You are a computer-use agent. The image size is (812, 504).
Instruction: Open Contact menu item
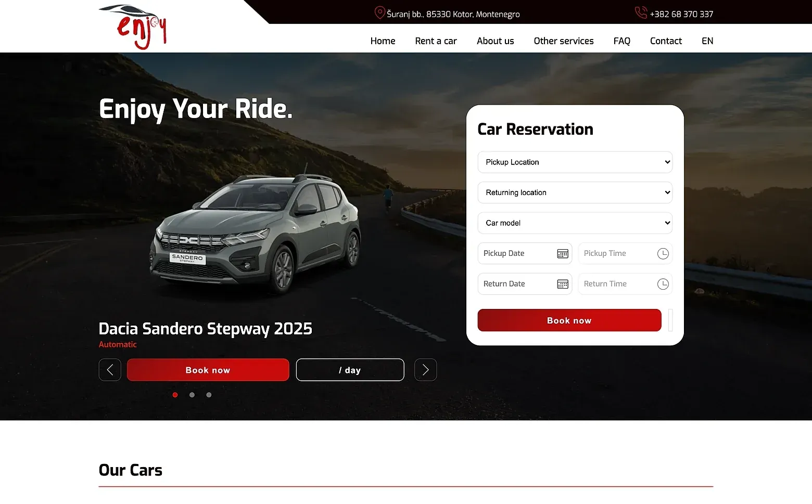tap(666, 41)
